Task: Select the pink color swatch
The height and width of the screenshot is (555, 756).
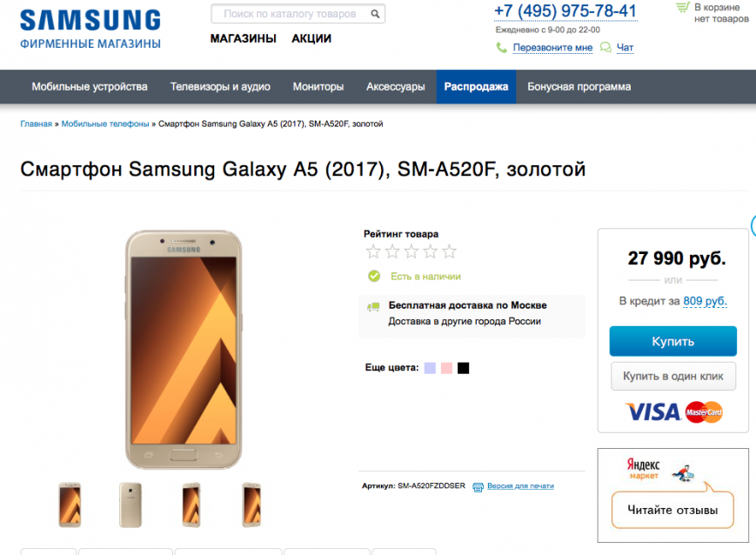Action: [x=446, y=368]
